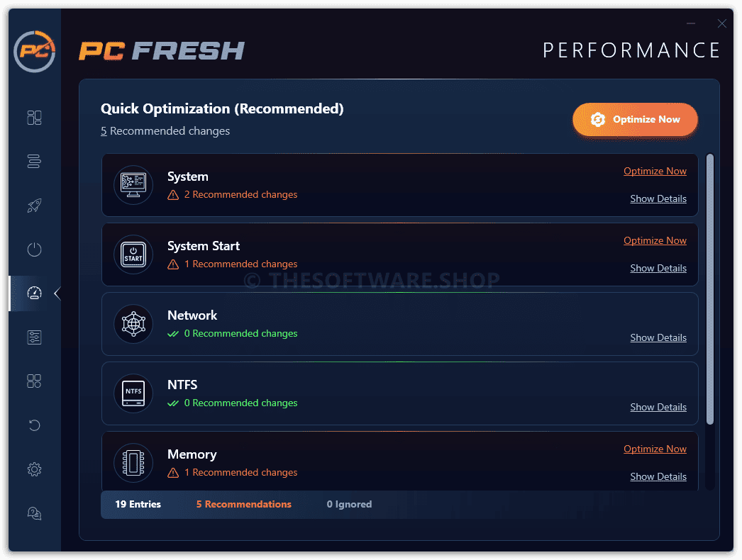Collapse the sidebar with the chevron arrow
This screenshot has height=560, width=742.
57,293
